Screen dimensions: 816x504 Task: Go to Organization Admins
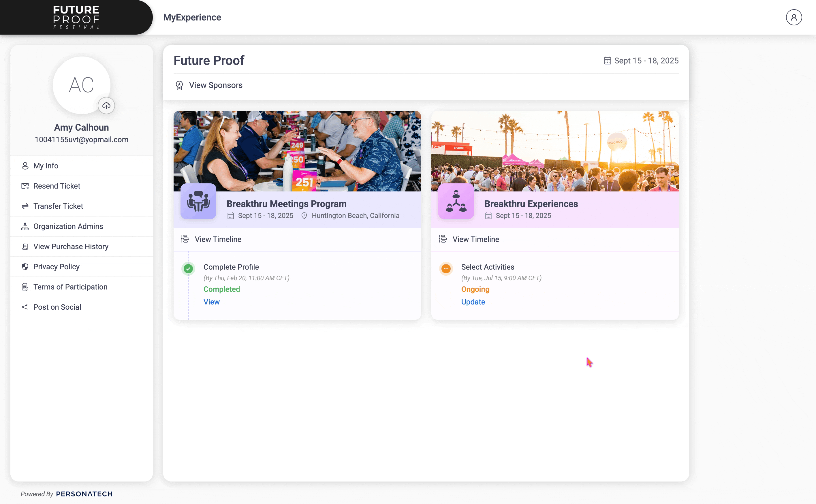tap(68, 226)
